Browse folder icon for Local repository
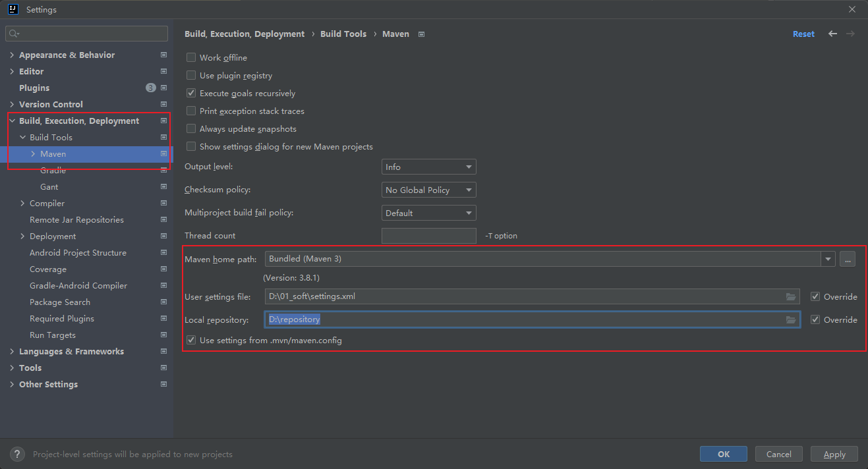 coord(791,320)
